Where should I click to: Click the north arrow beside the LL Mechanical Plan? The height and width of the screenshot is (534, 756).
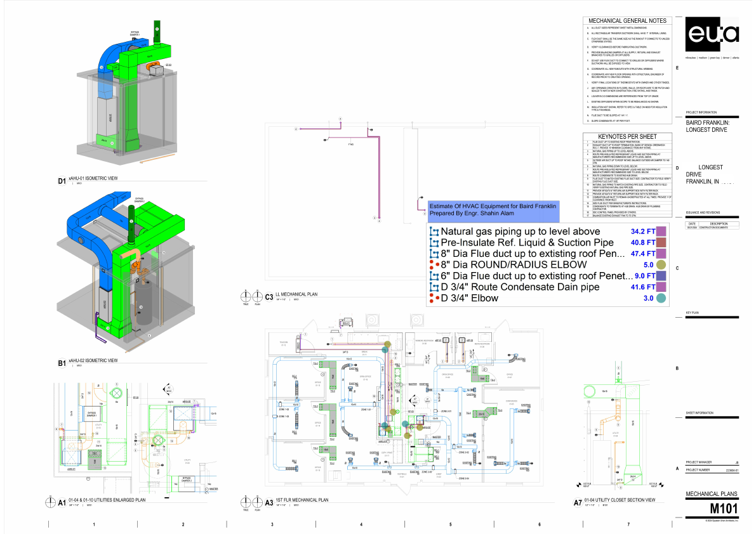click(245, 296)
